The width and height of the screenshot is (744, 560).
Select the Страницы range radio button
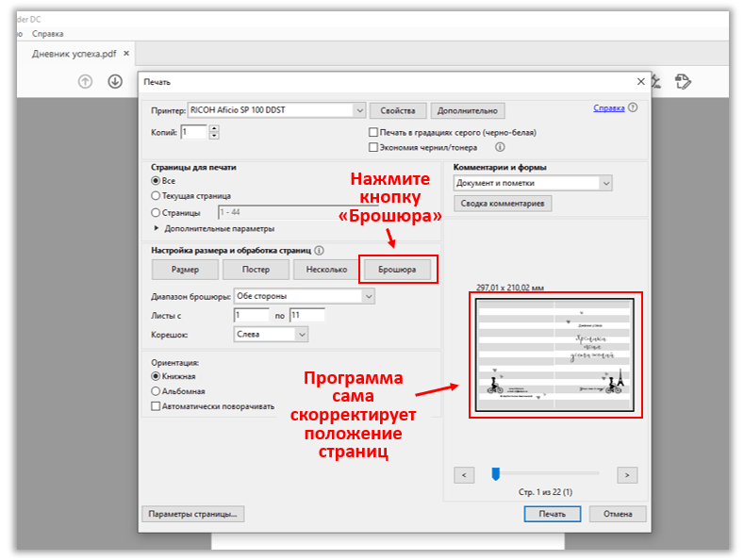pyautogui.click(x=156, y=213)
